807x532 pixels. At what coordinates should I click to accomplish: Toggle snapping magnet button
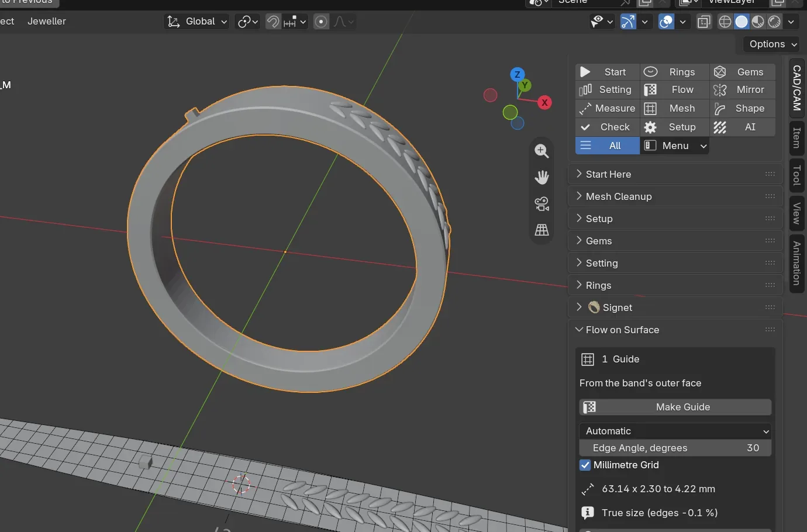tap(273, 22)
